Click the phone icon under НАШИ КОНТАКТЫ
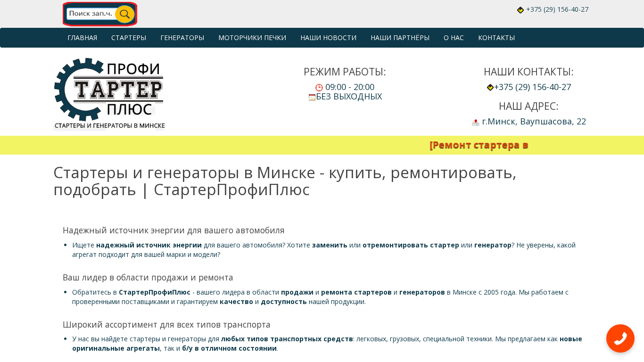The width and height of the screenshot is (644, 362). pyautogui.click(x=490, y=87)
